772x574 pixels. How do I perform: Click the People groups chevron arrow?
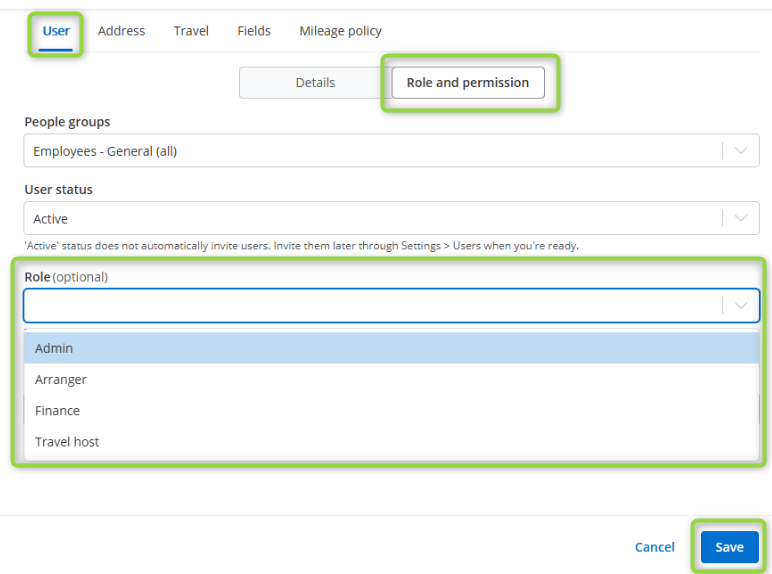pyautogui.click(x=740, y=151)
